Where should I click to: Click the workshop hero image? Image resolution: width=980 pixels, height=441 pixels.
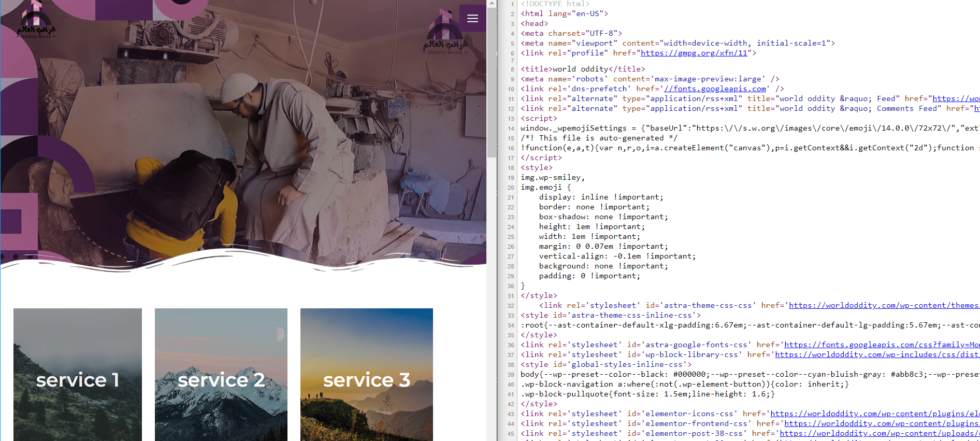tap(243, 135)
